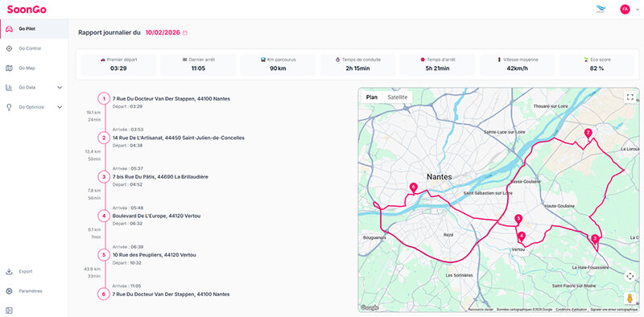The image size is (644, 317).
Task: Click the map recenter crosshair button
Action: point(630,276)
